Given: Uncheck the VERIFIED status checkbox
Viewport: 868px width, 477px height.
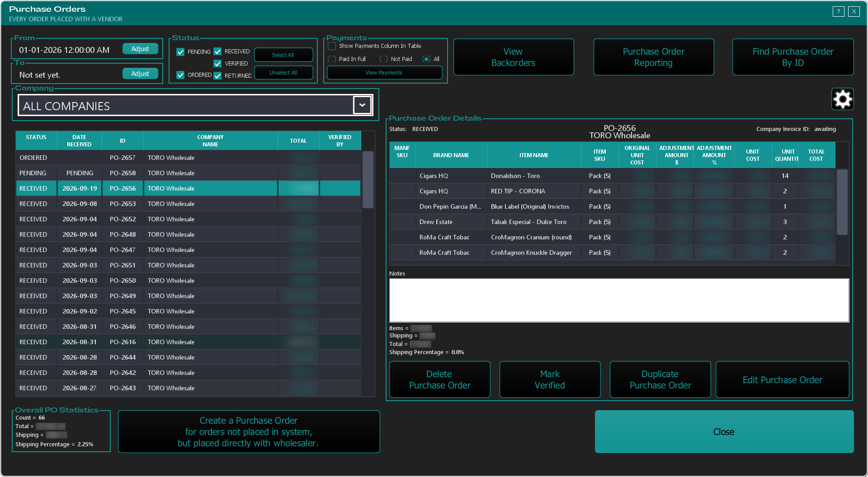Looking at the screenshot, I should [x=217, y=64].
